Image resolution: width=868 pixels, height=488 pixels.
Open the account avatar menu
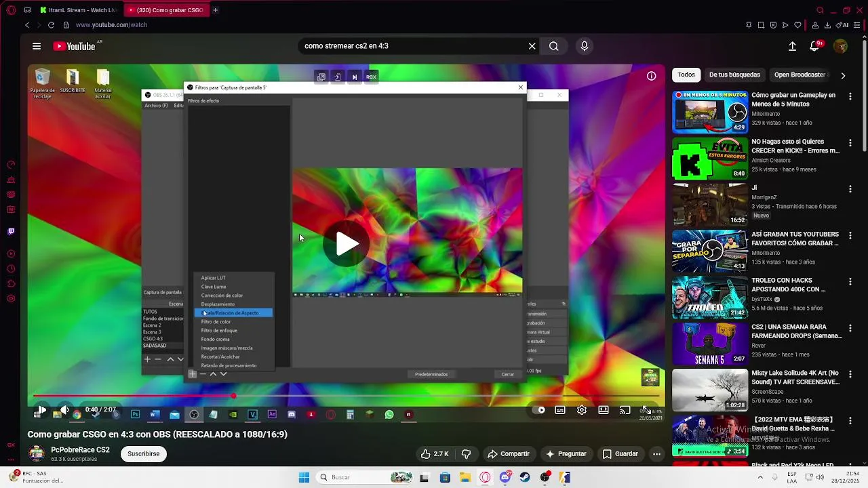coord(840,46)
